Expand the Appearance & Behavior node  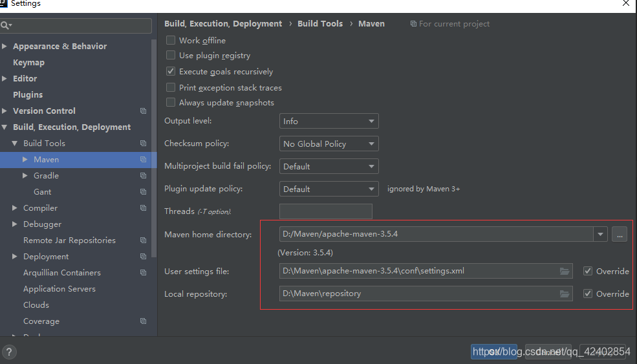click(5, 47)
